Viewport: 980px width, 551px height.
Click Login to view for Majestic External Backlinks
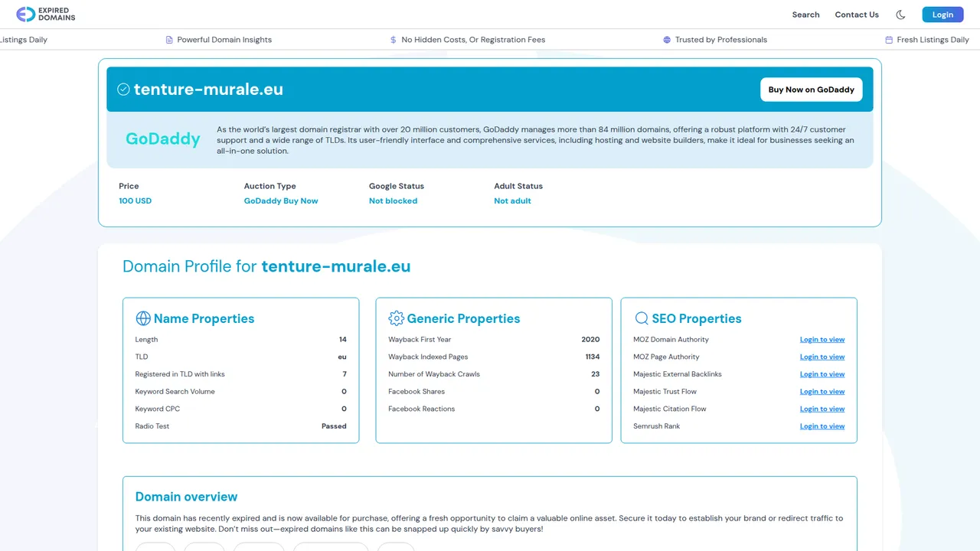822,374
